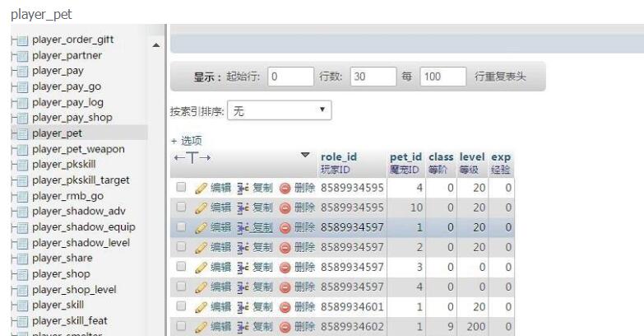Click table icon next to player_pet_weapon
Viewport: 644px width, 336px height.
pos(22,150)
